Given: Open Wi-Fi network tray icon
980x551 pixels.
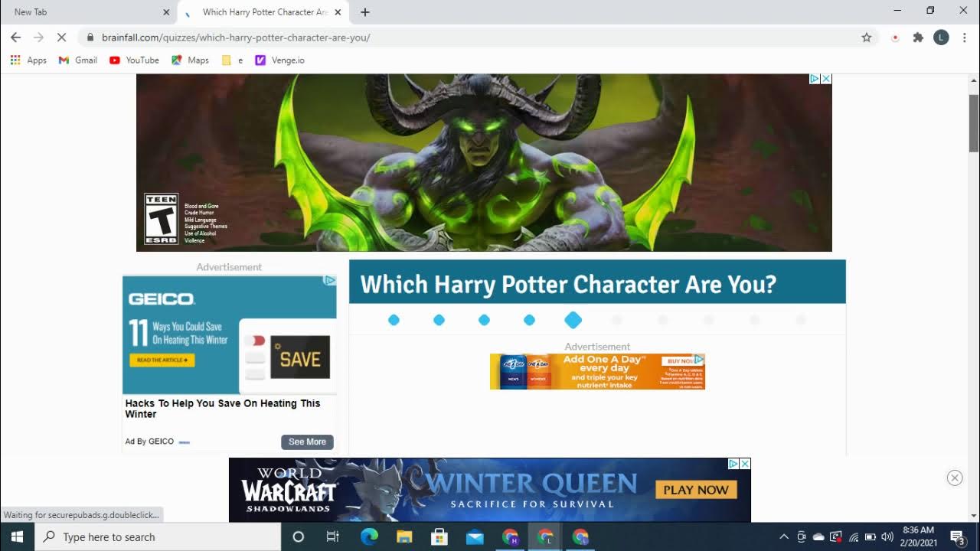Looking at the screenshot, I should [x=853, y=537].
